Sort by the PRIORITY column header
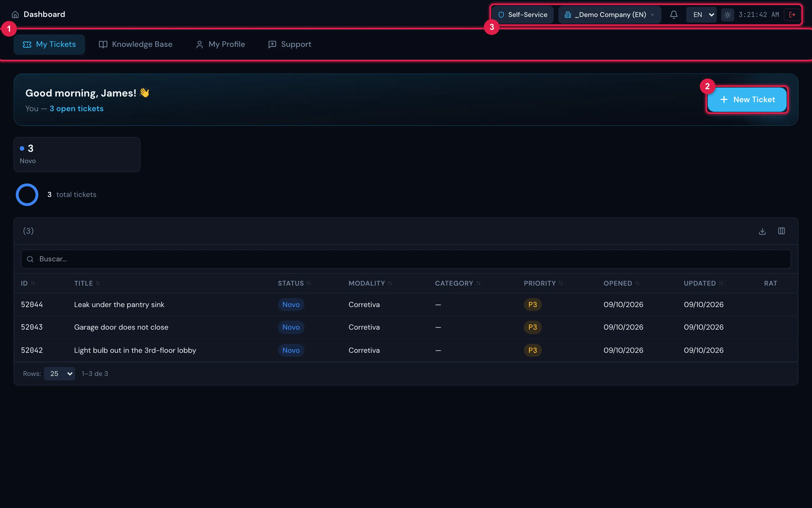Image resolution: width=812 pixels, height=508 pixels. pos(543,283)
